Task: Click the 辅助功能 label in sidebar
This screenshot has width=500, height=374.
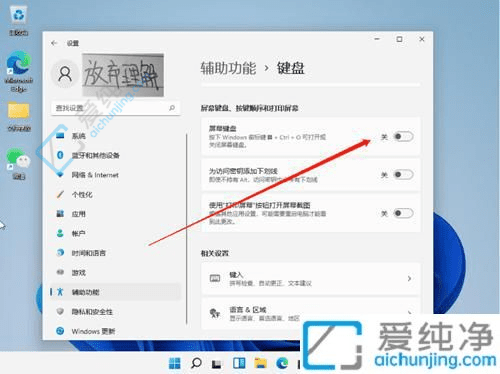Action: click(x=86, y=292)
